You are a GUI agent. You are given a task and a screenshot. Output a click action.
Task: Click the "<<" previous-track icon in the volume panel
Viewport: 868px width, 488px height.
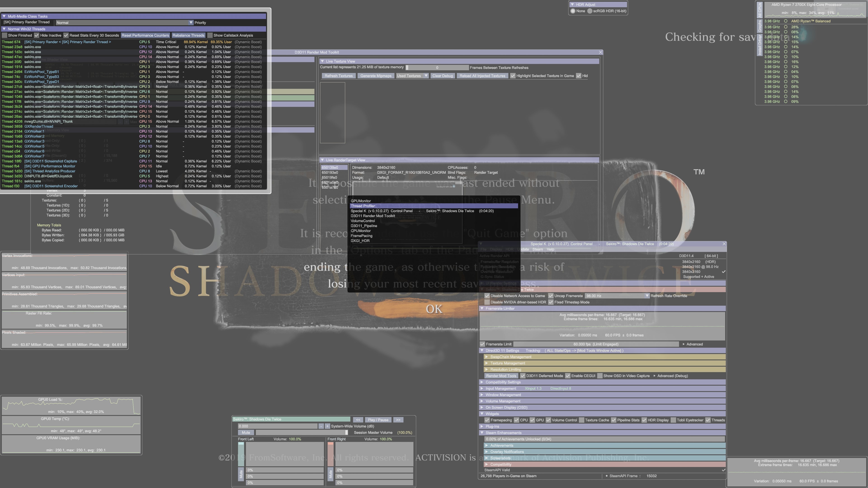coord(359,420)
